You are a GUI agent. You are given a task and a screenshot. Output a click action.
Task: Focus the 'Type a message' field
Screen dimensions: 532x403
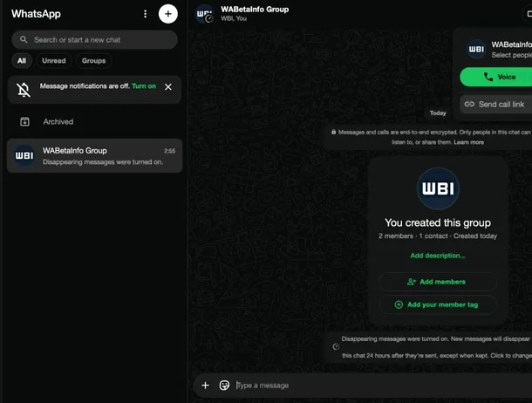(x=384, y=386)
